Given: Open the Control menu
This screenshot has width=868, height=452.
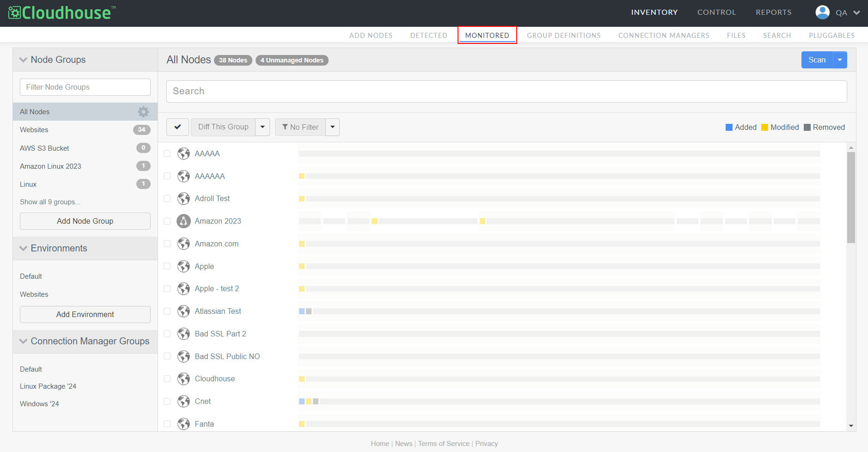Looking at the screenshot, I should (716, 12).
